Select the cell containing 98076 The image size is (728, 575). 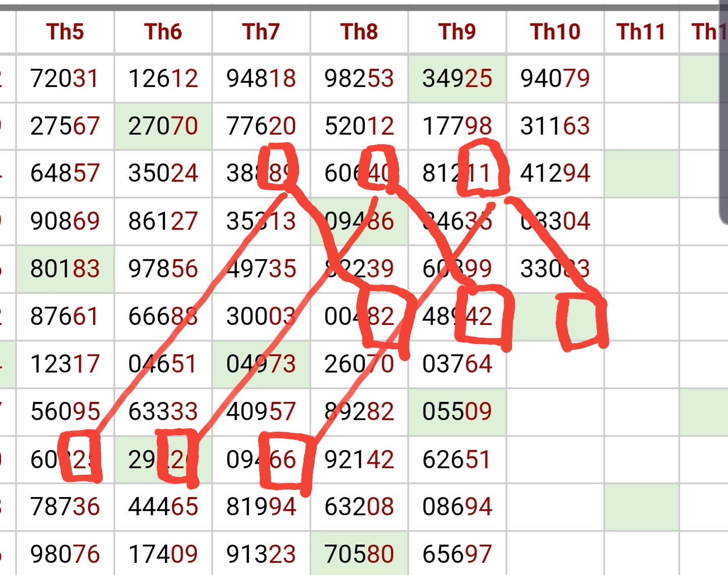tap(65, 554)
